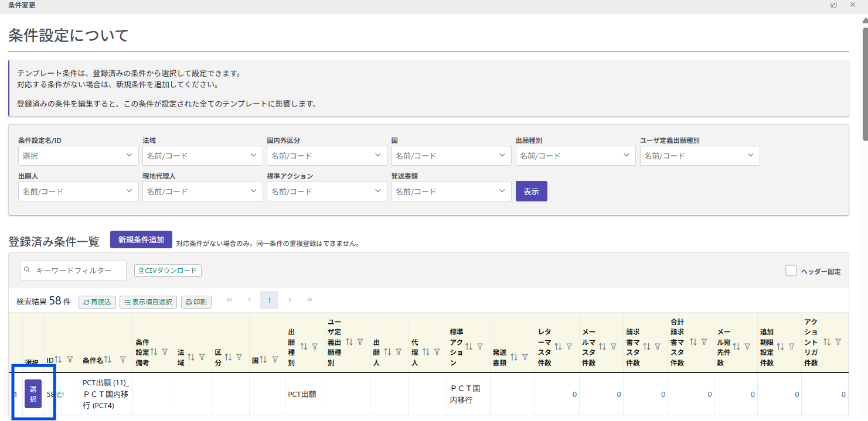Download the list with CSVダウンロード
Screen dimensions: 868x421
[x=168, y=271]
